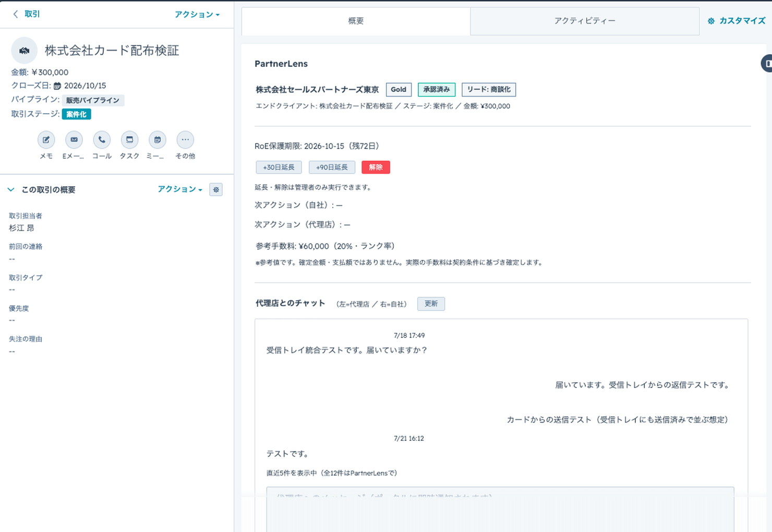Click message 受信トレイ統合テストです
Screen dimensions: 772x532
347,350
